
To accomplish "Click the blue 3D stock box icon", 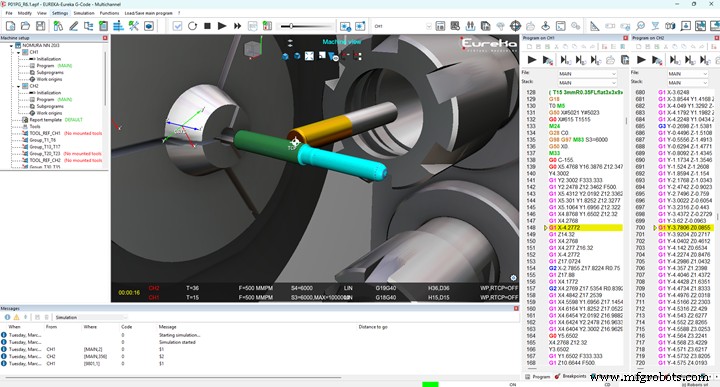I will click(x=149, y=26).
